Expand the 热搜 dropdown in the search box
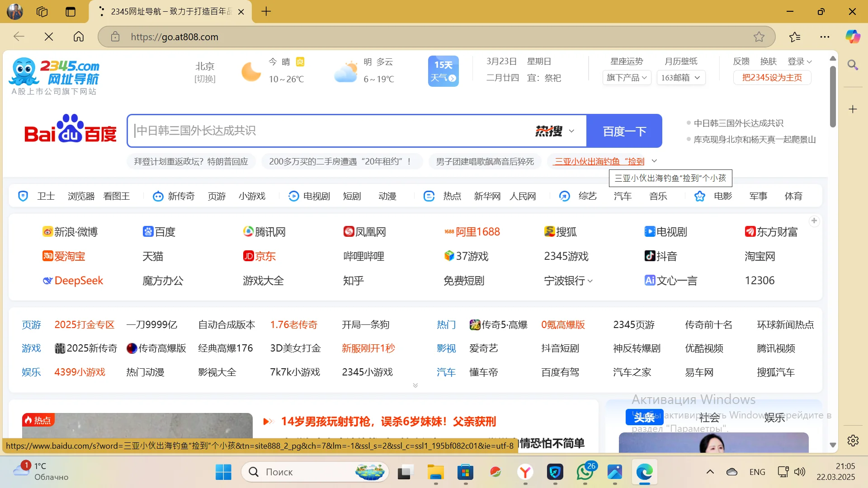868x488 pixels. pos(555,131)
